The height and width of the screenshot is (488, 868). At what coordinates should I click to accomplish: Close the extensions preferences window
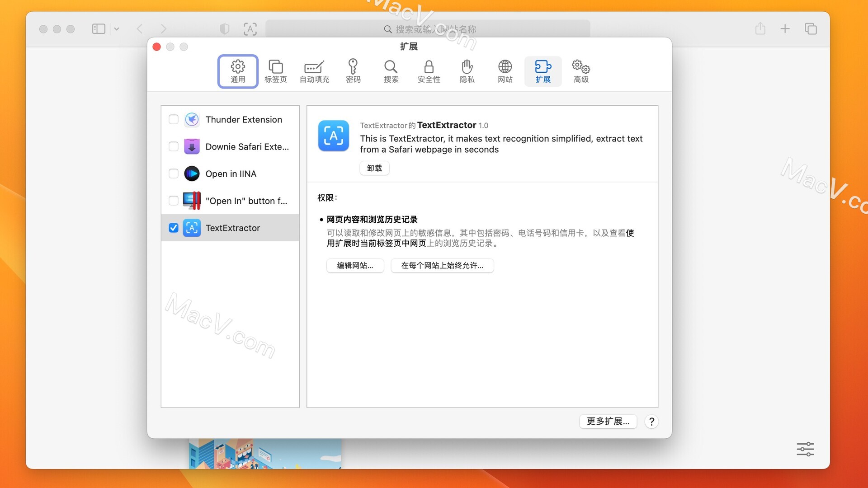[157, 47]
